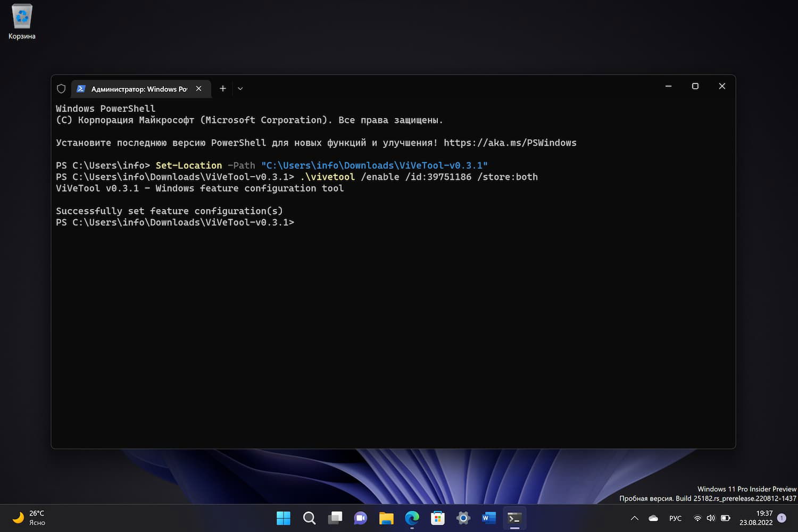Click the .\vivetool command text
Image resolution: width=798 pixels, height=532 pixels.
pos(327,177)
